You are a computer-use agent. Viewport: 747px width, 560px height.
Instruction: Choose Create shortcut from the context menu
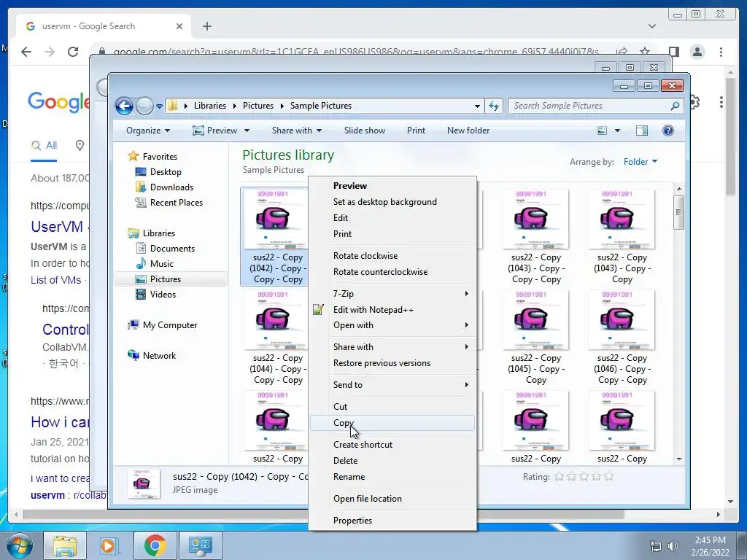(392, 445)
